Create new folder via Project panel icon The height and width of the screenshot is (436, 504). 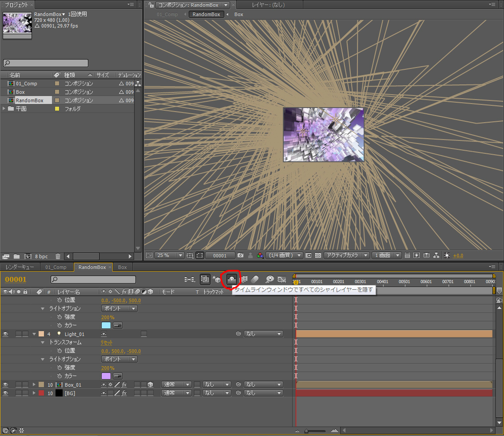point(16,256)
